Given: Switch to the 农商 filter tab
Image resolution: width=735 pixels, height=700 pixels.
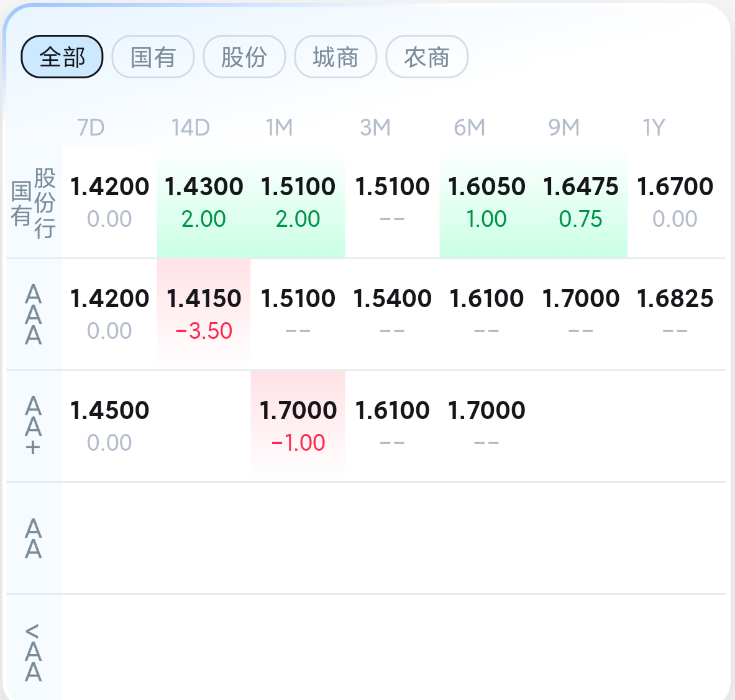Looking at the screenshot, I should [x=427, y=57].
